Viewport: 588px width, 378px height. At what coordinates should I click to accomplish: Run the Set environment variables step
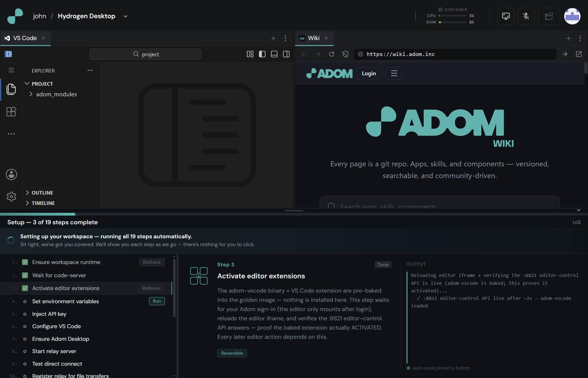point(157,301)
